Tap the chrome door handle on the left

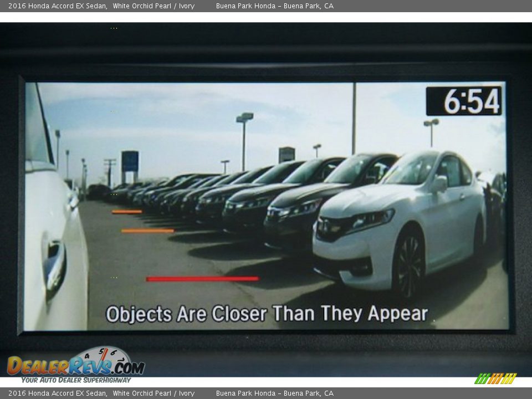pyautogui.click(x=55, y=265)
